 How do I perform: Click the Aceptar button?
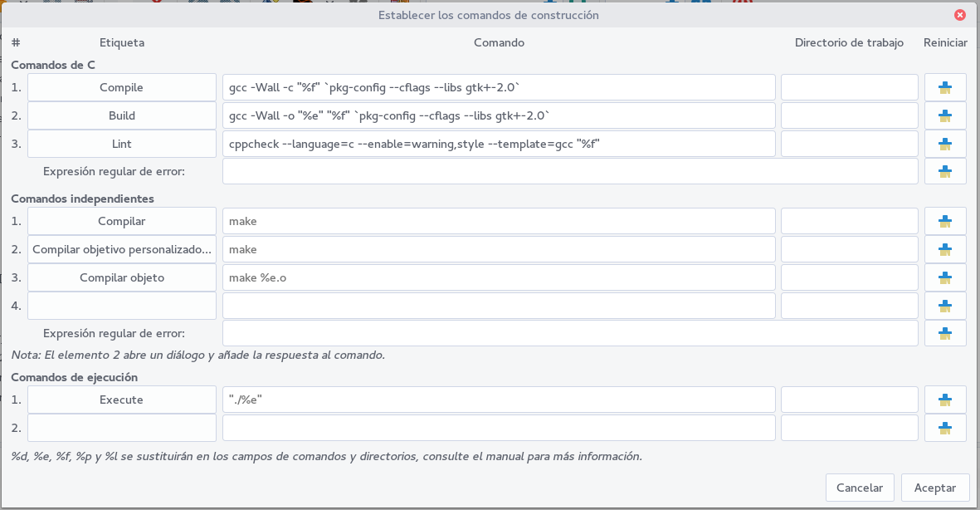935,488
